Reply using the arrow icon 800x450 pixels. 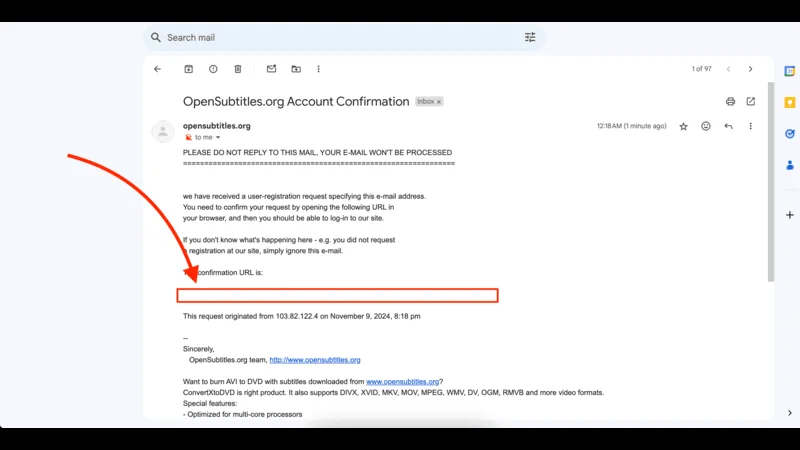(728, 126)
